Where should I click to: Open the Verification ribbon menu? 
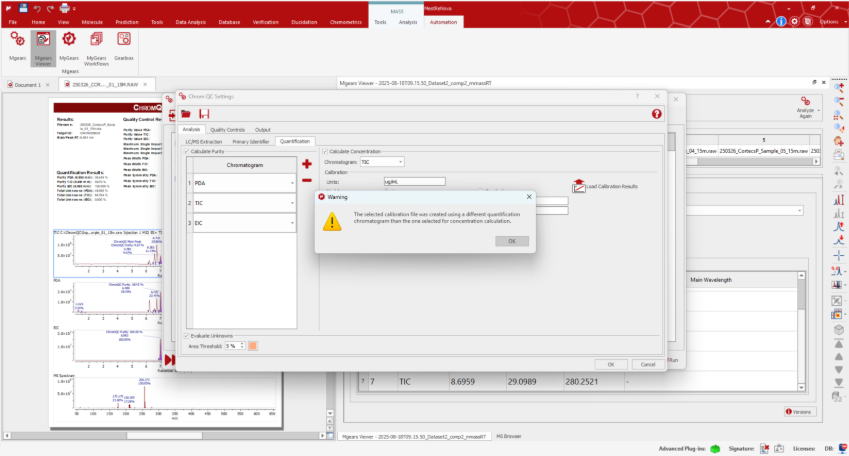point(265,22)
